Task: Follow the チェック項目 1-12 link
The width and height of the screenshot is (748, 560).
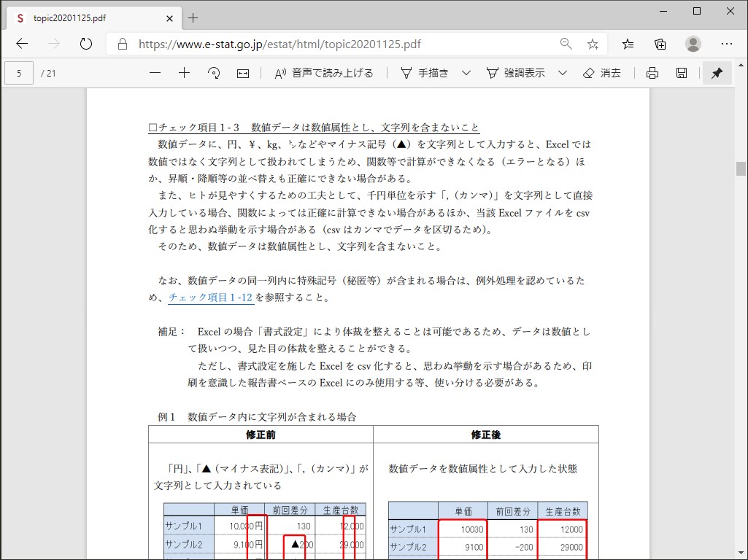Action: 210,297
